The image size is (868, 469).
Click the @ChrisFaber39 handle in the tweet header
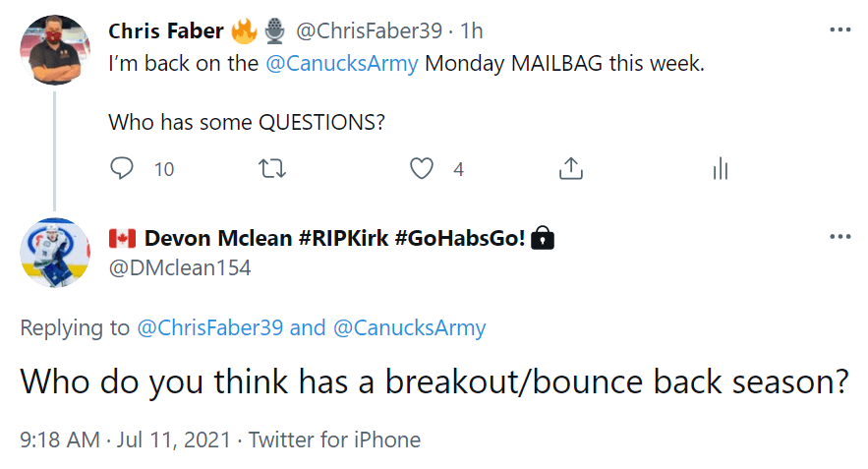point(369,31)
